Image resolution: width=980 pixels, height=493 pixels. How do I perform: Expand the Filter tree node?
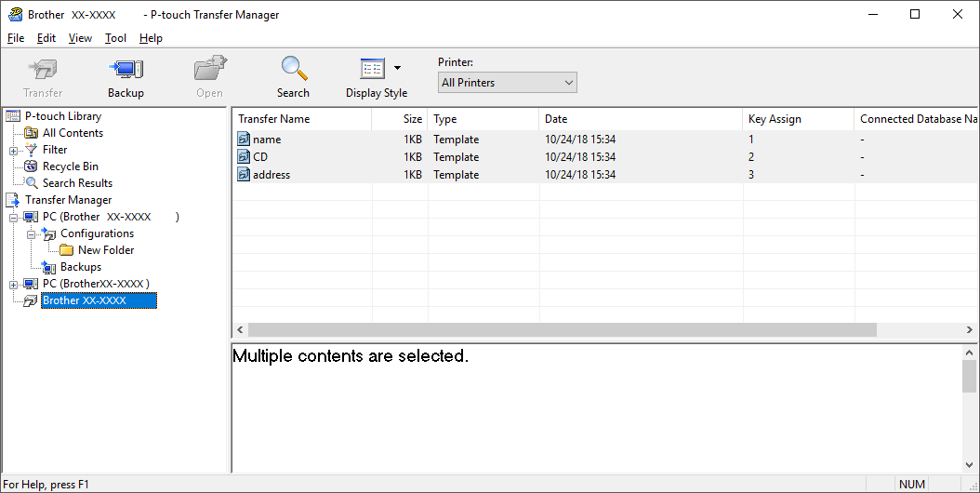[13, 150]
